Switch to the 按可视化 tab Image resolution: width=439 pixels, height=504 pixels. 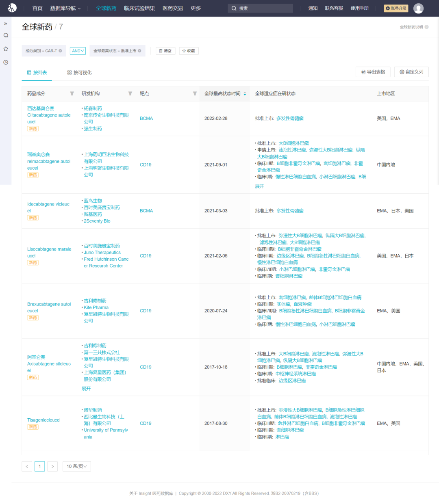tap(80, 73)
